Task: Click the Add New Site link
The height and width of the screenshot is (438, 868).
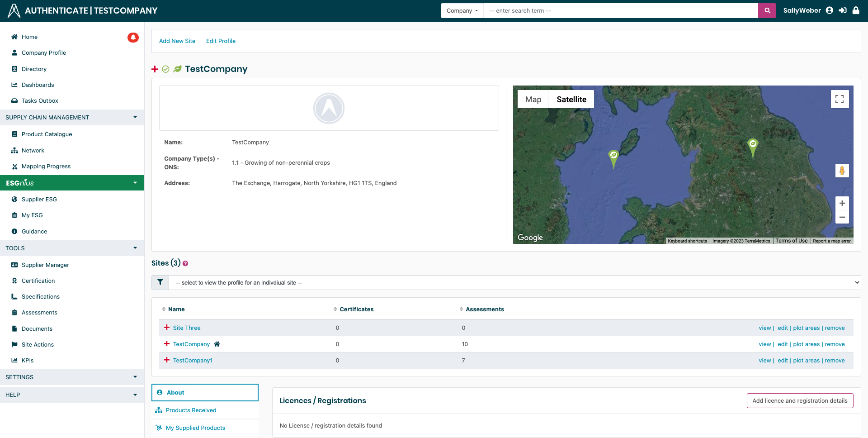Action: tap(177, 41)
